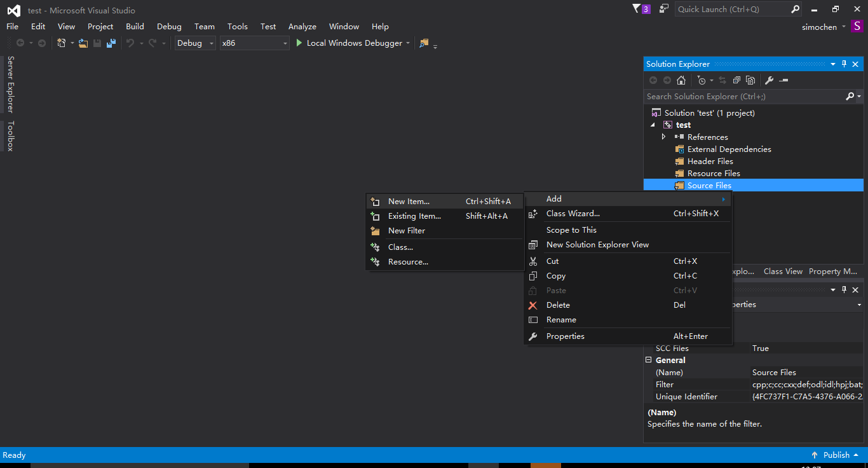
Task: Click Rename in the context menu
Action: tap(628, 320)
